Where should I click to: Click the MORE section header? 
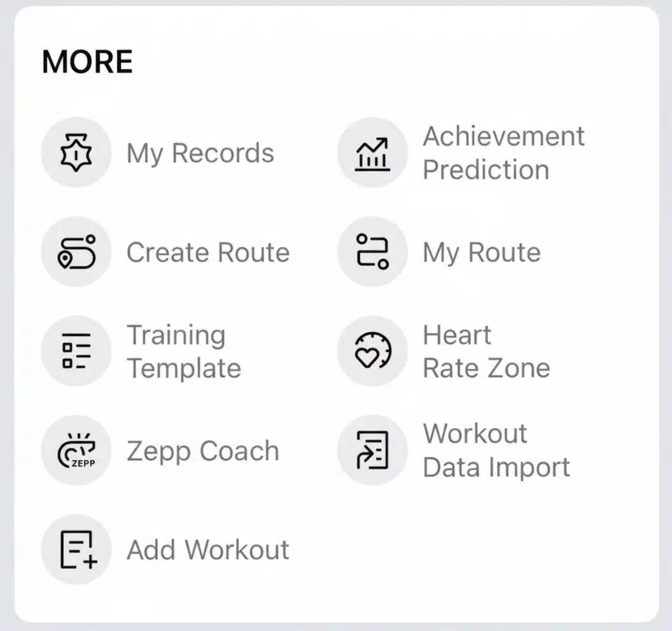point(87,61)
